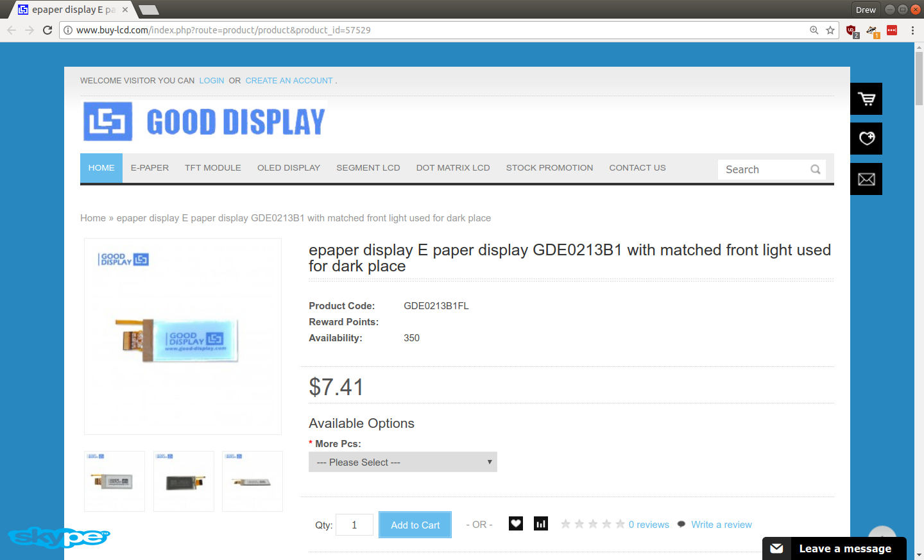Click the Drew profile button
The height and width of the screenshot is (560, 924).
[866, 10]
